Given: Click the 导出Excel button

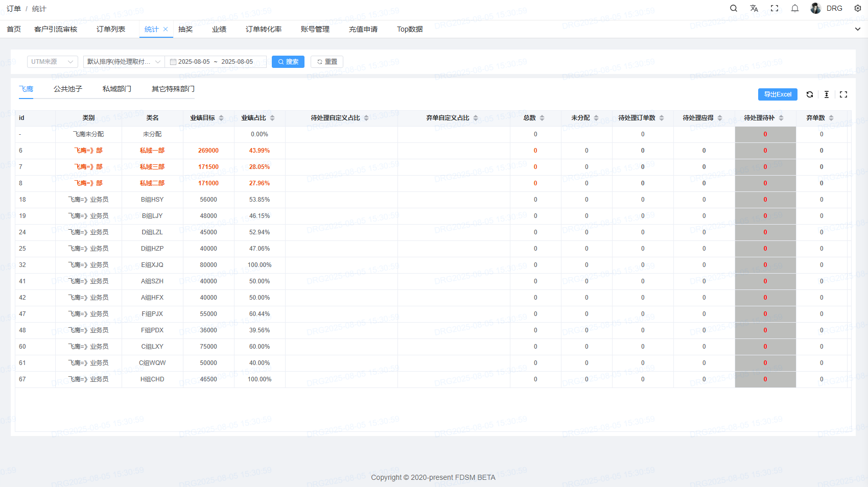Looking at the screenshot, I should pos(778,94).
